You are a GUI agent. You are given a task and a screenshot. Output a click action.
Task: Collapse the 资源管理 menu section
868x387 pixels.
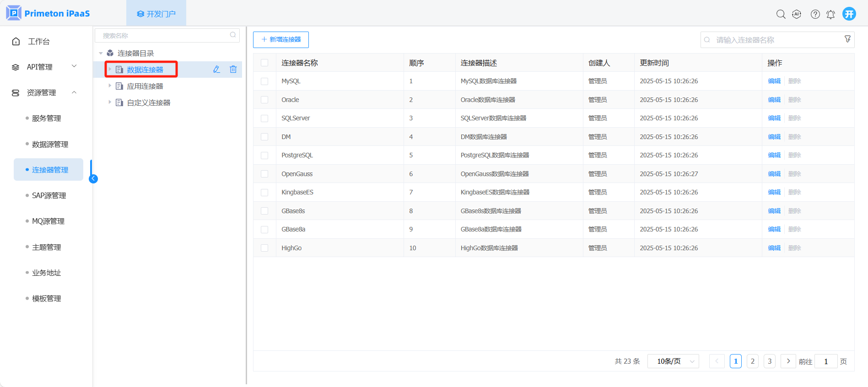[x=74, y=92]
